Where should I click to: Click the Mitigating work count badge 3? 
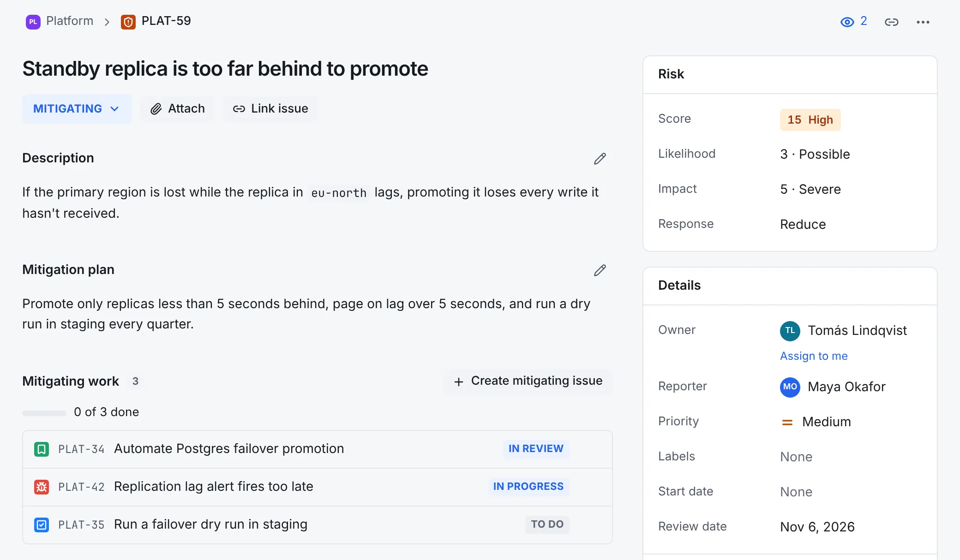[135, 381]
